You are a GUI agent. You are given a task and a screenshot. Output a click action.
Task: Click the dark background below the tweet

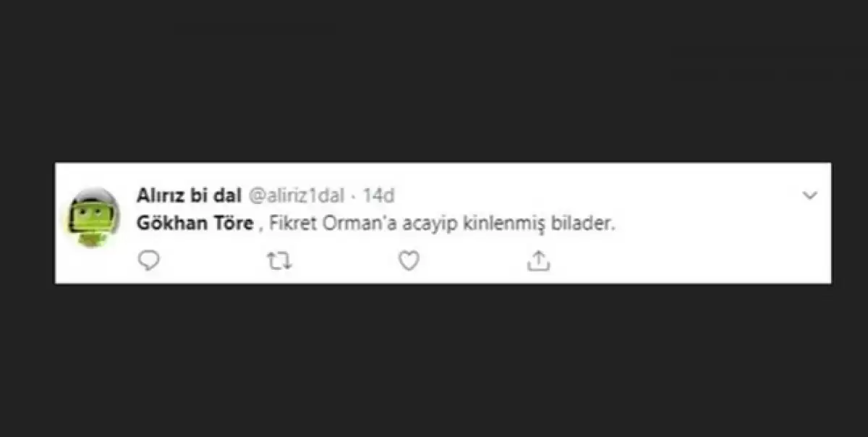[x=434, y=362]
